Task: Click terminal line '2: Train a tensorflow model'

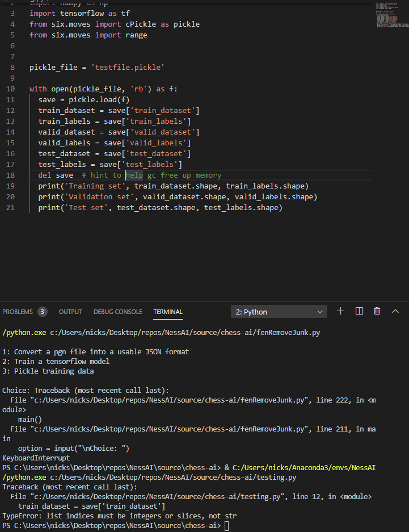Action: 56,362
